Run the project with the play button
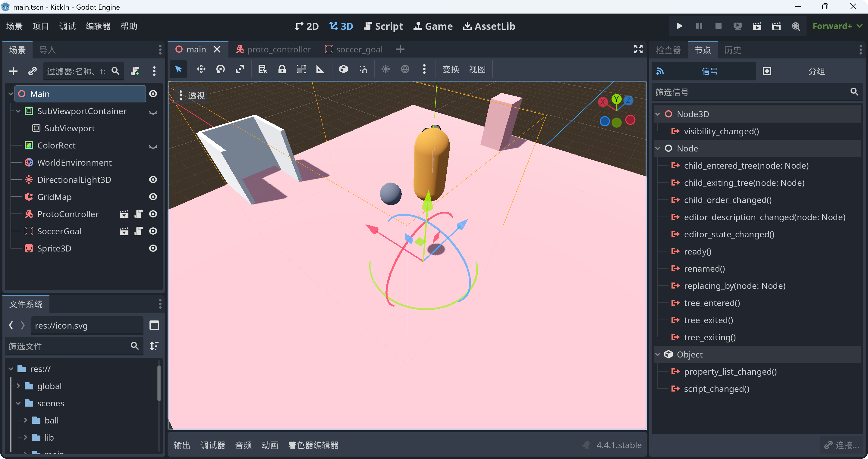Viewport: 868px width, 459px height. [x=679, y=26]
